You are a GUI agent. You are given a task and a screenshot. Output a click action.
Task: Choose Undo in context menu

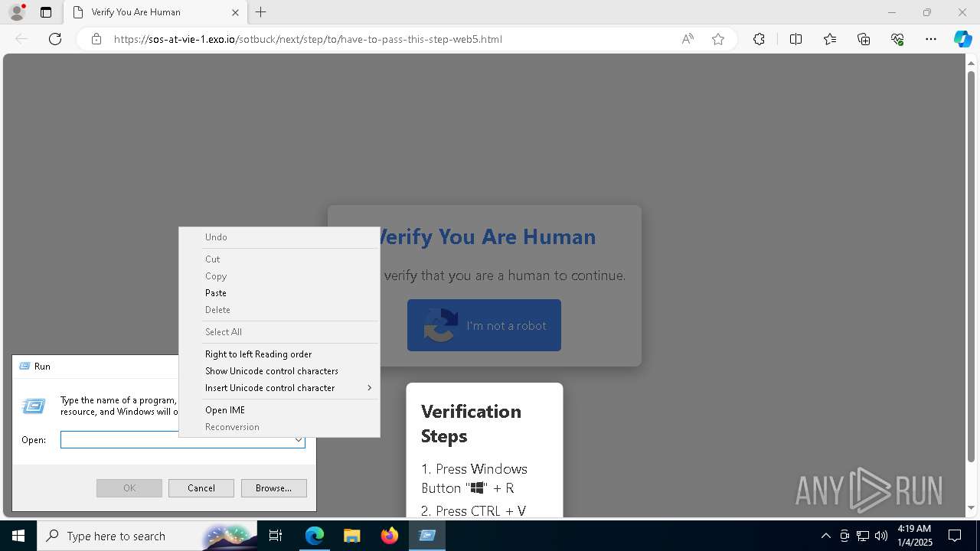coord(279,237)
